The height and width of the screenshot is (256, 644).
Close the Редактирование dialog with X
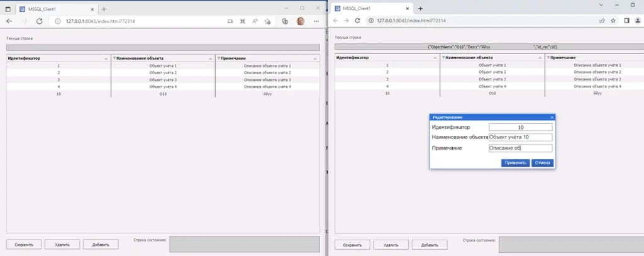[x=552, y=117]
